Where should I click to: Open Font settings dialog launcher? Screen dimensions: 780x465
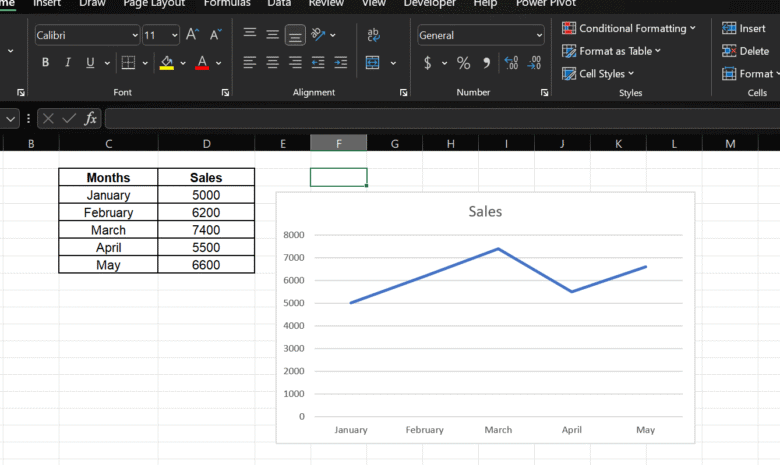(225, 93)
